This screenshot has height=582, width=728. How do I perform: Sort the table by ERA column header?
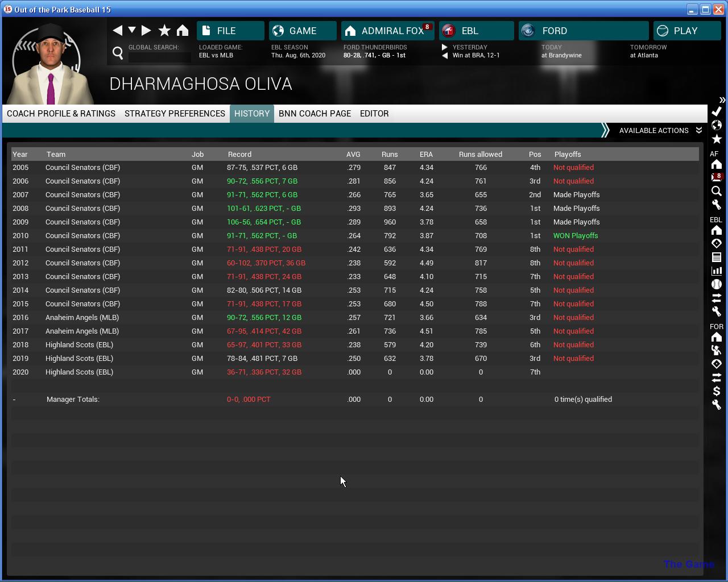click(426, 155)
